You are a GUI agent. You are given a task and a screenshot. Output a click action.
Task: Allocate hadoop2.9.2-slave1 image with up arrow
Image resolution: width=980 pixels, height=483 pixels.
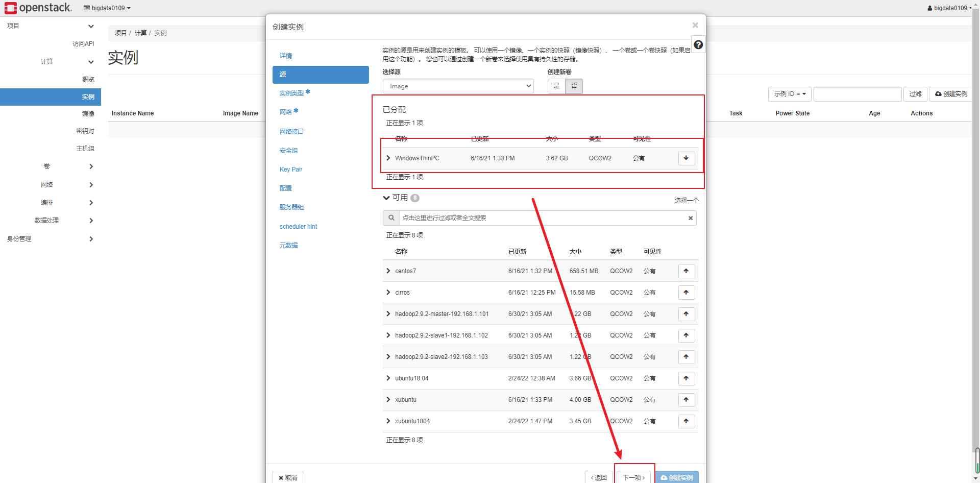point(687,335)
